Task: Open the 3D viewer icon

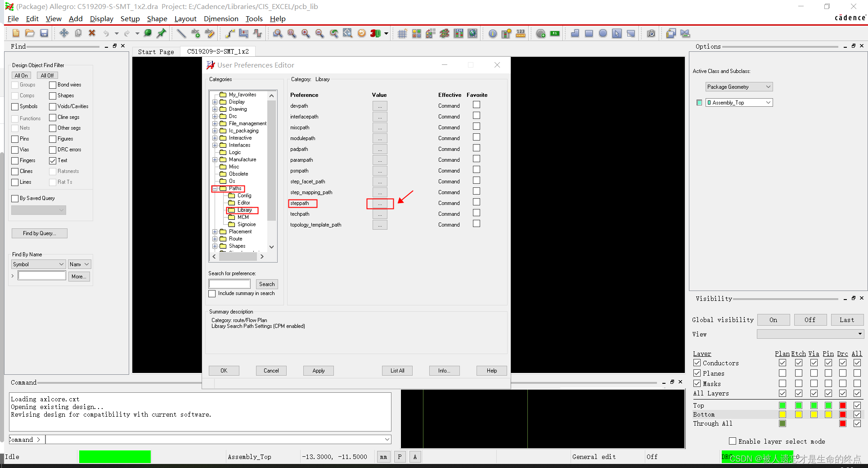Action: click(x=375, y=33)
